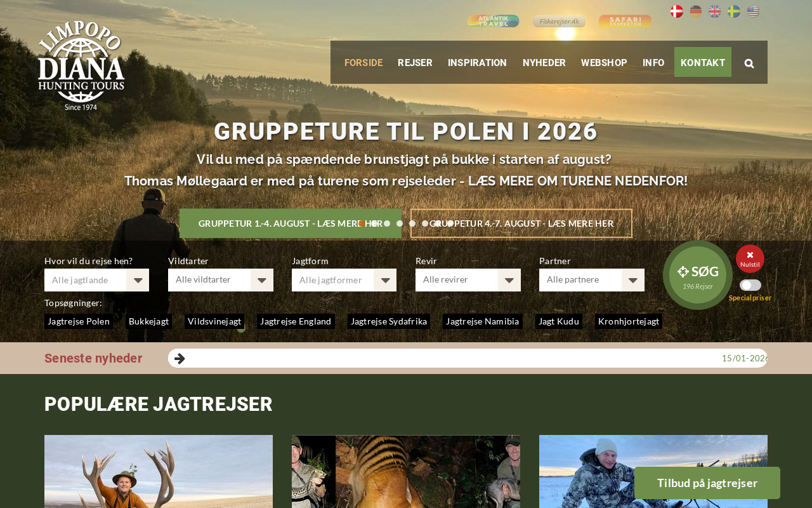Pick the Swedish flag language icon

point(734,11)
